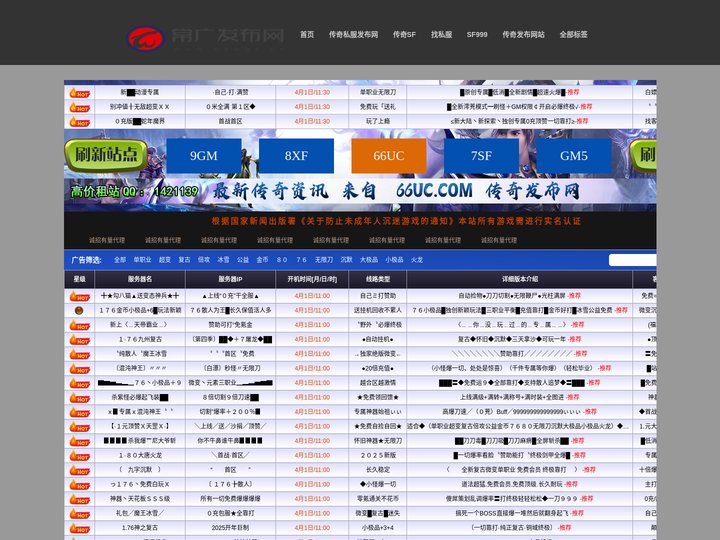Click HOT icon in 句八猫 row

pos(79,296)
